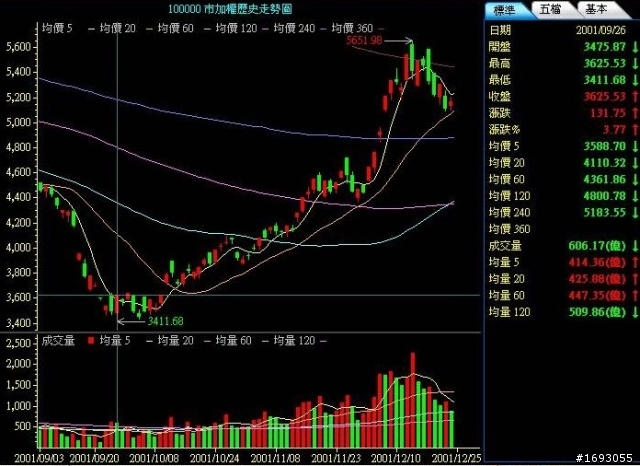Click the 5,000 price axis label
640x466 pixels.
coord(19,122)
